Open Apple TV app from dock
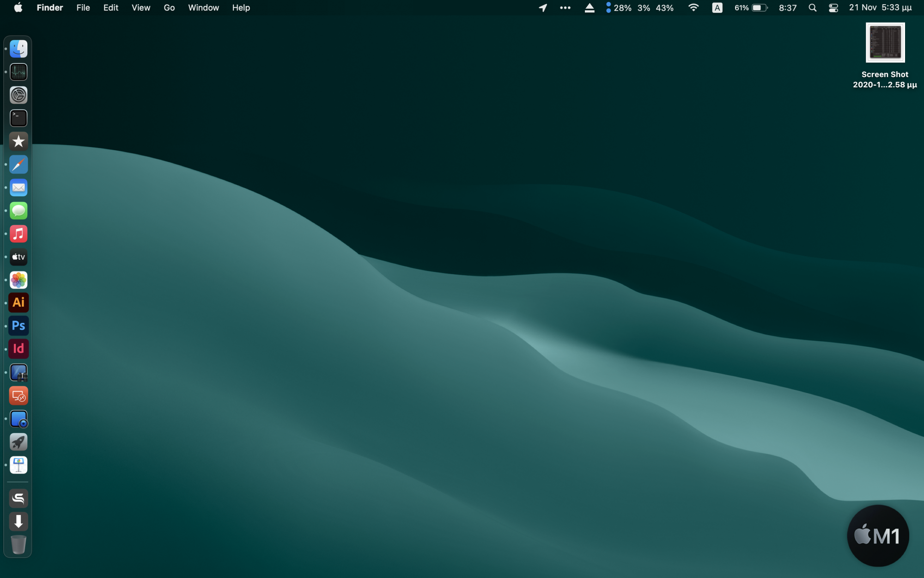Image resolution: width=924 pixels, height=578 pixels. tap(18, 257)
